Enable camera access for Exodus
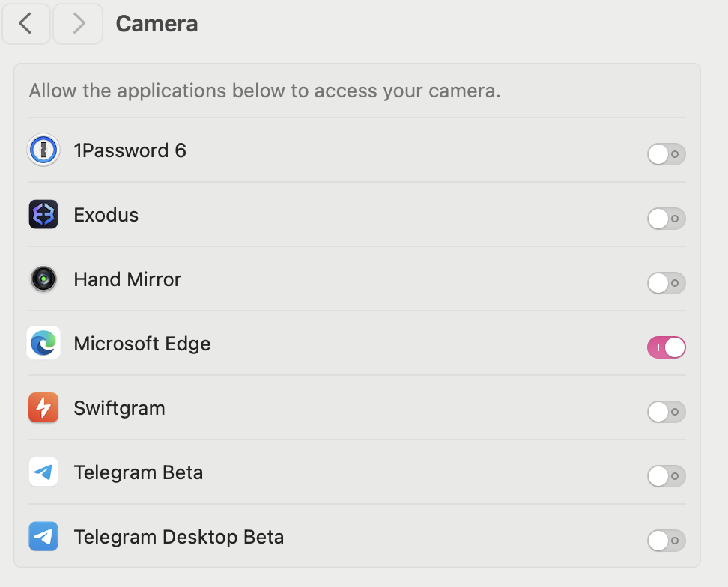The width and height of the screenshot is (728, 587). [x=666, y=219]
